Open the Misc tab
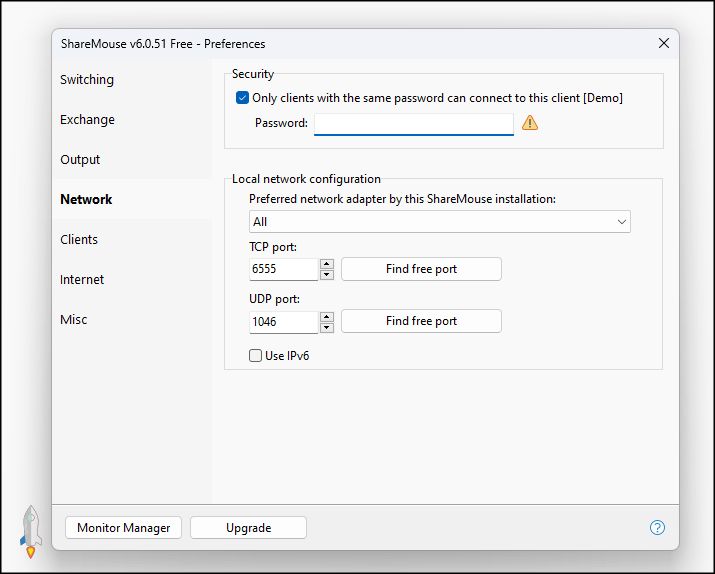Screen dimensions: 715x574 point(73,320)
